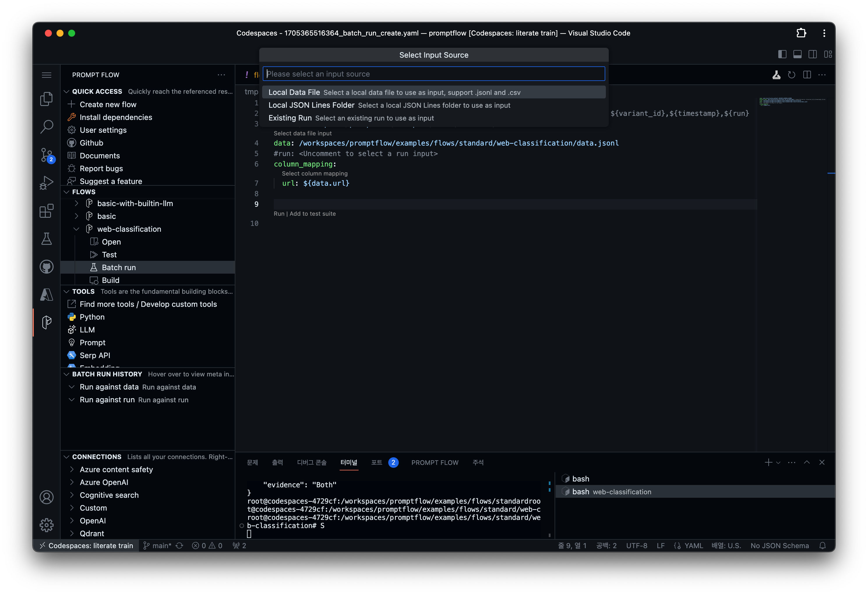Open the Extensions view
The width and height of the screenshot is (868, 595).
(46, 211)
